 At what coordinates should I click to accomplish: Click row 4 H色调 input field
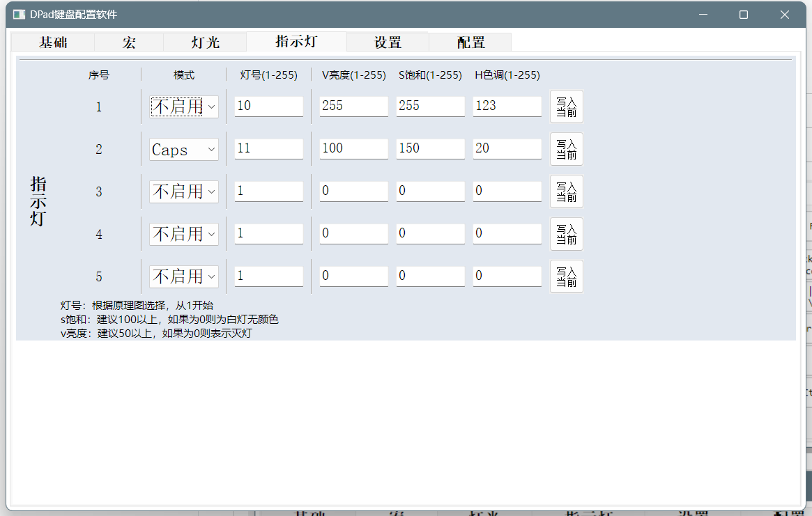(507, 233)
